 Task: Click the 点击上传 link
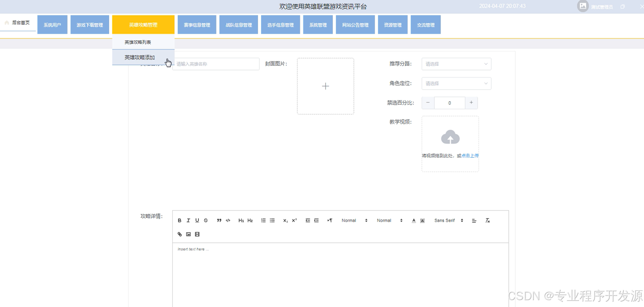pos(470,156)
